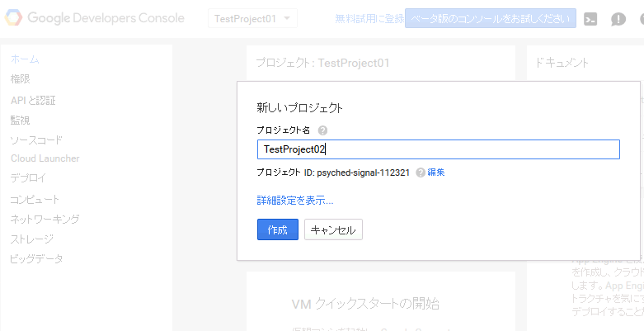Open ビッグデータ in the sidebar
This screenshot has height=331, width=644.
click(x=36, y=259)
